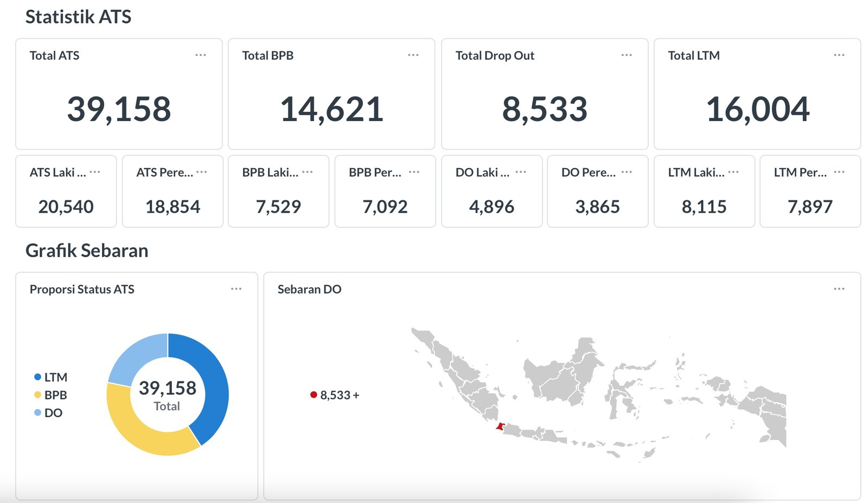Click the ATS Pere... card label
The image size is (868, 503).
pos(164,173)
